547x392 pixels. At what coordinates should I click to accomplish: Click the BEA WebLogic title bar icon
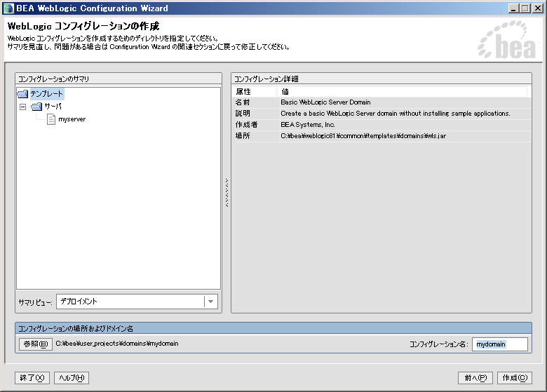click(8, 8)
